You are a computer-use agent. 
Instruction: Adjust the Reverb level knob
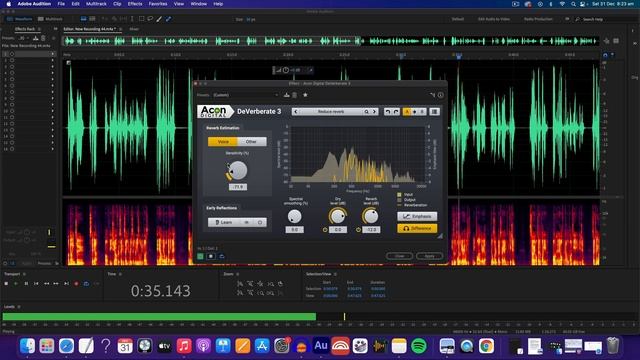point(371,216)
